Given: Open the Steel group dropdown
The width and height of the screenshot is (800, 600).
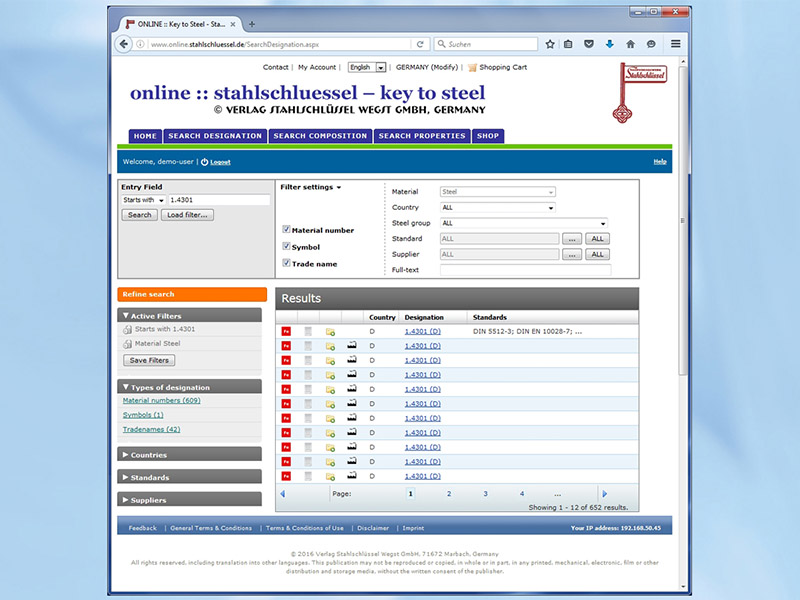Looking at the screenshot, I should coord(524,223).
